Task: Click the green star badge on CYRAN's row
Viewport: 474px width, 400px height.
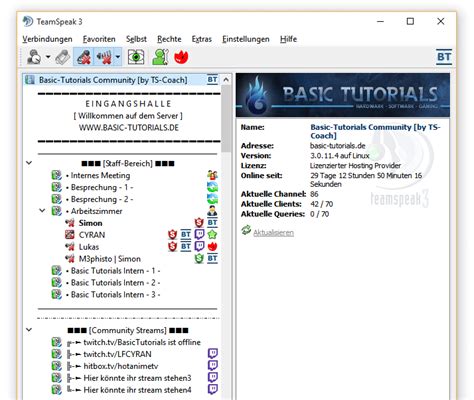Action: tap(212, 235)
